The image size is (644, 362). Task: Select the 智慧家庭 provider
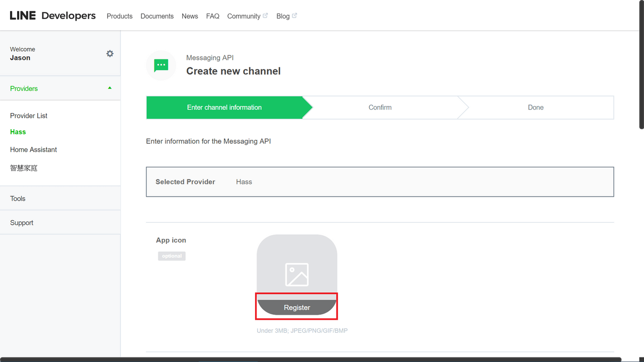click(x=24, y=168)
